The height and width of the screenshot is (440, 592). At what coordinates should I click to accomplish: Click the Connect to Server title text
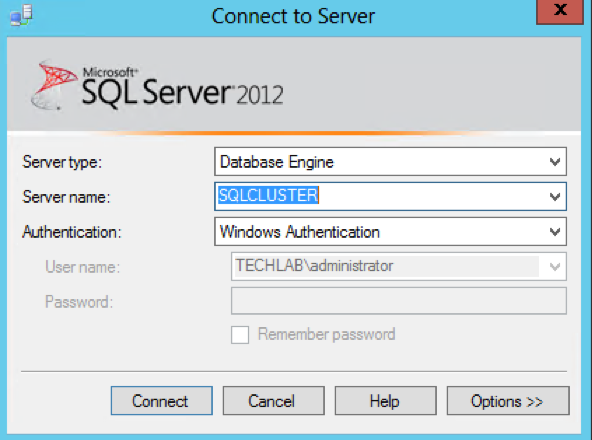(293, 16)
